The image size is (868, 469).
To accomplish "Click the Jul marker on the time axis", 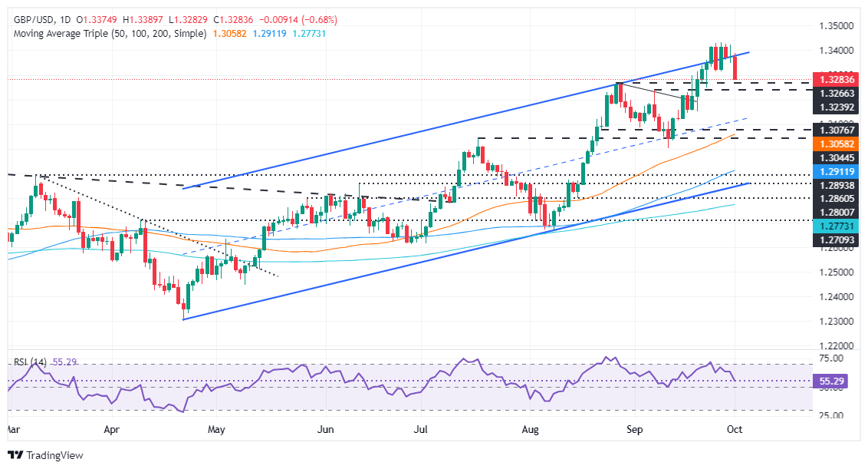I will click(x=421, y=430).
